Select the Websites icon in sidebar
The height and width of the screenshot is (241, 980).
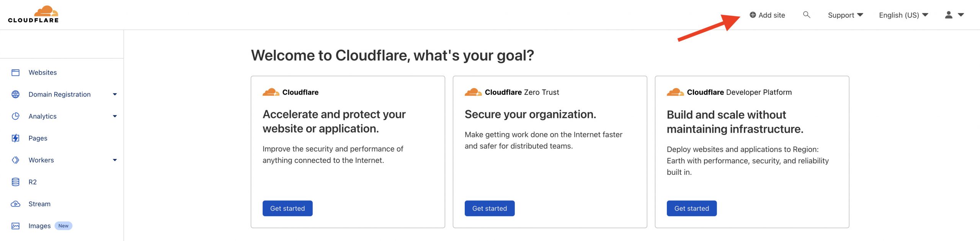tap(16, 72)
